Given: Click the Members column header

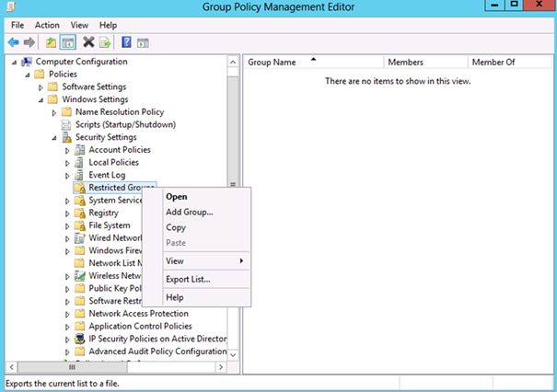Looking at the screenshot, I should 425,63.
